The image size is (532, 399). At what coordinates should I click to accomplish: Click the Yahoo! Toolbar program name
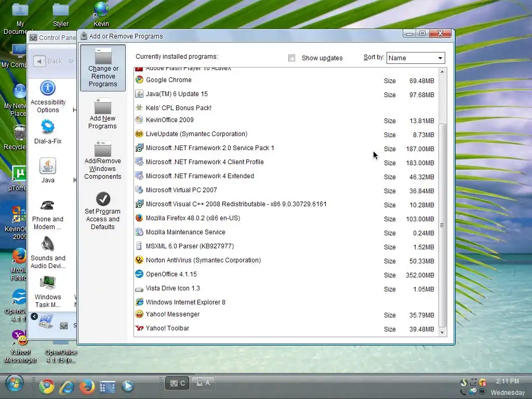167,328
